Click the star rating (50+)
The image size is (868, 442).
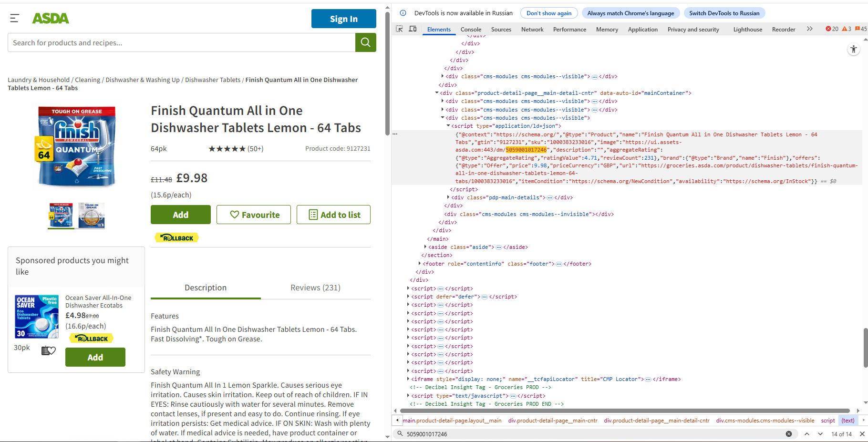[x=236, y=149]
